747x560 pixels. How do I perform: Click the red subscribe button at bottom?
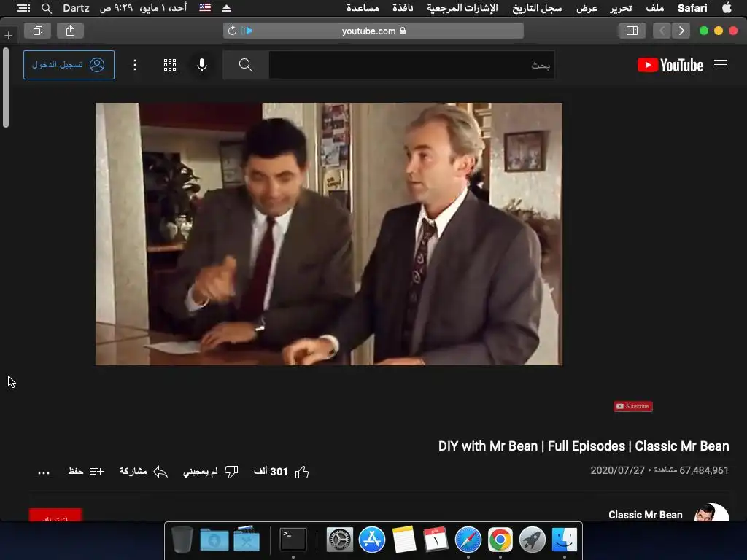[55, 516]
